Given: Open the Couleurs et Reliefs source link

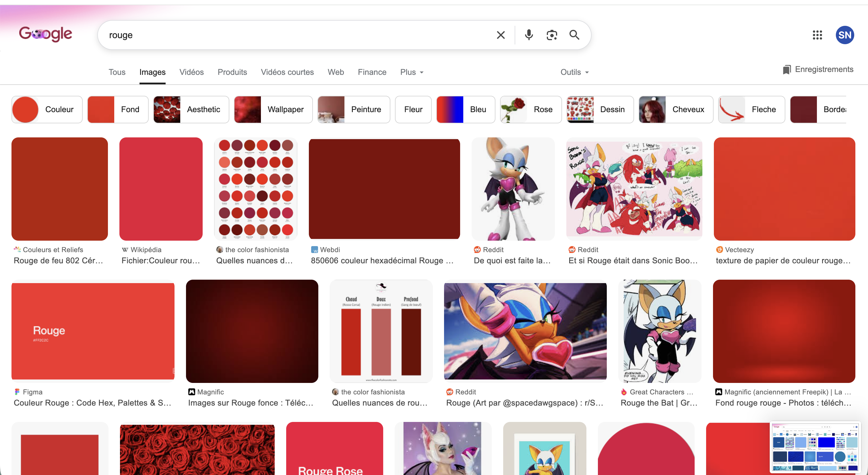Looking at the screenshot, I should (x=49, y=250).
